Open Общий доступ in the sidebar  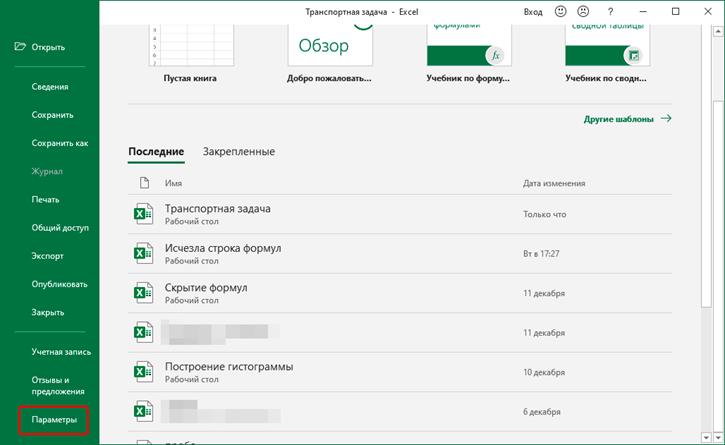tap(60, 228)
